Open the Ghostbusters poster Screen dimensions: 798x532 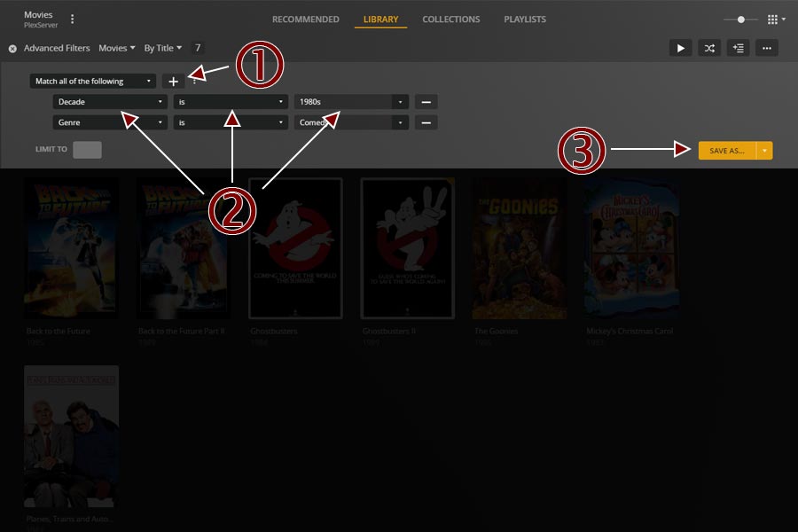[x=295, y=248]
